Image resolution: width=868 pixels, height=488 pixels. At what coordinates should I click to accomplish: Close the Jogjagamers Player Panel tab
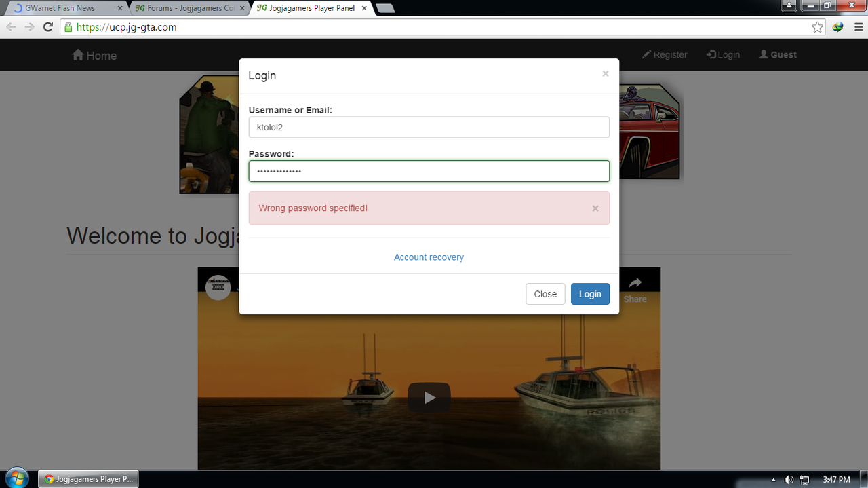click(364, 8)
